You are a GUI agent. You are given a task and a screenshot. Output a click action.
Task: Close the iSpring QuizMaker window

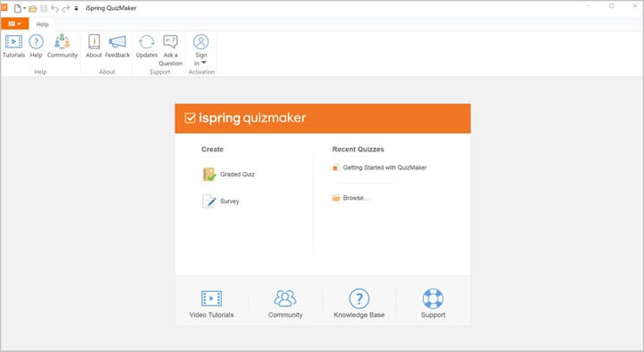coord(634,5)
